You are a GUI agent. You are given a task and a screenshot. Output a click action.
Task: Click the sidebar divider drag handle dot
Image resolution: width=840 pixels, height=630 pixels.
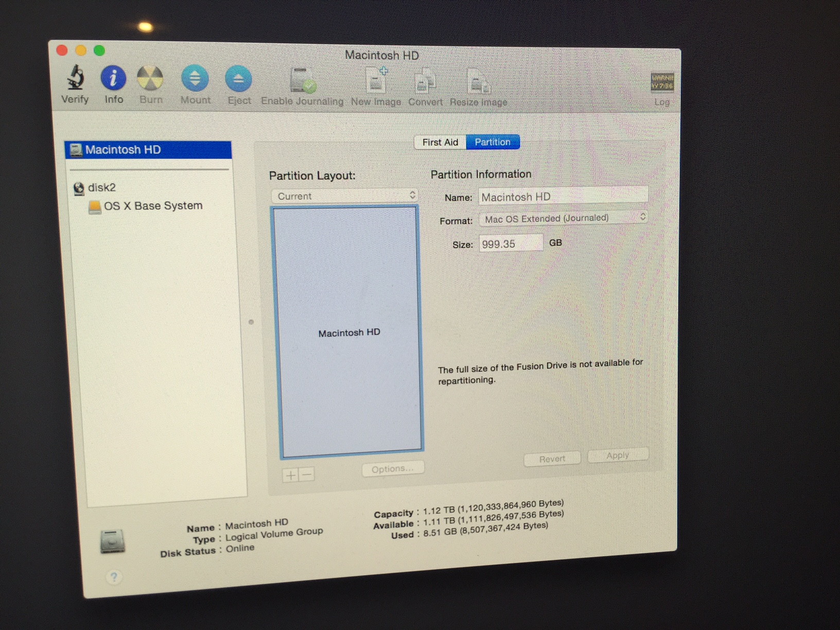(x=251, y=322)
